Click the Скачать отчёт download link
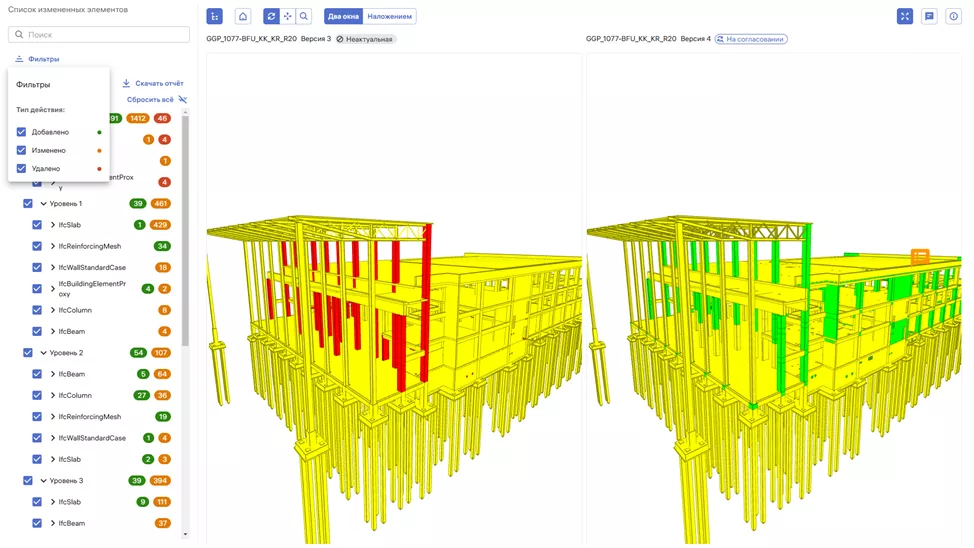This screenshot has height=548, width=974. (x=153, y=83)
